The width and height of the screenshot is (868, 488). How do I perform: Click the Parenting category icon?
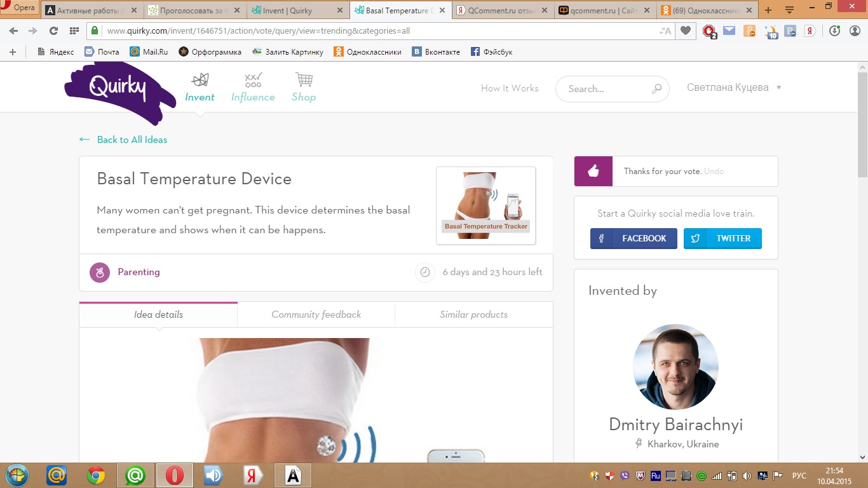[99, 272]
